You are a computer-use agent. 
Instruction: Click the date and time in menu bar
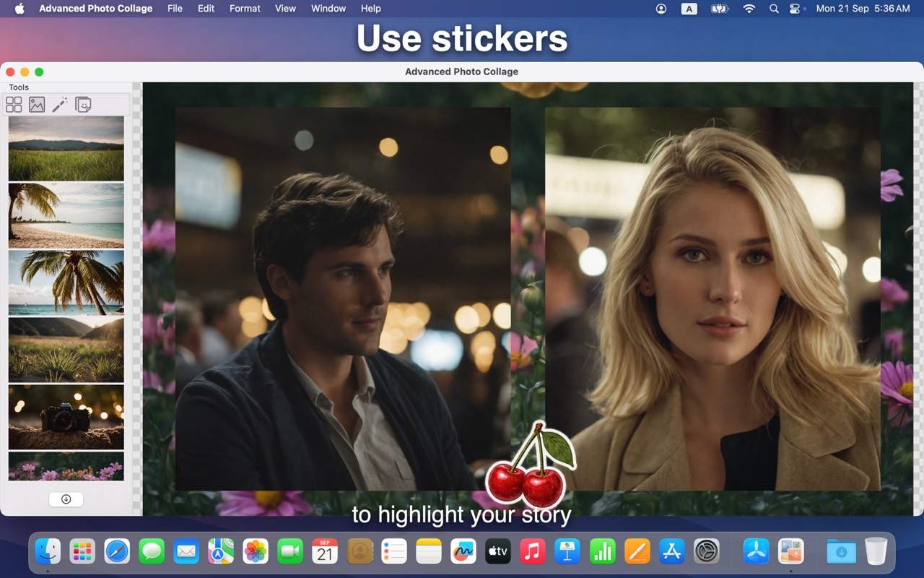point(863,9)
